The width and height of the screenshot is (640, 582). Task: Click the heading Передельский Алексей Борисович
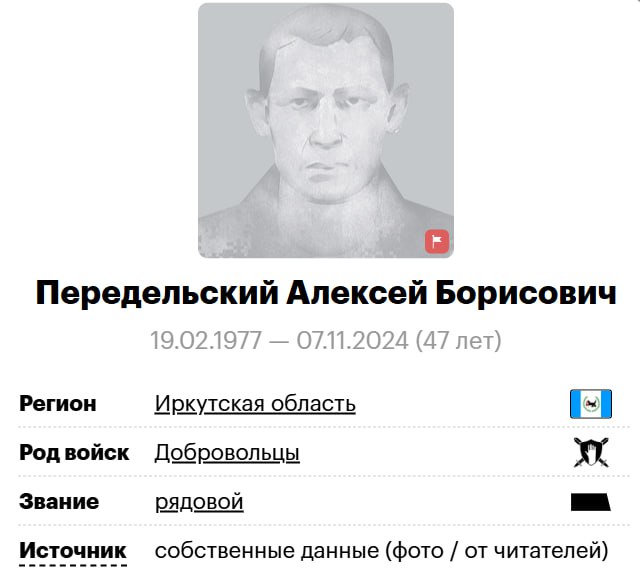[326, 293]
